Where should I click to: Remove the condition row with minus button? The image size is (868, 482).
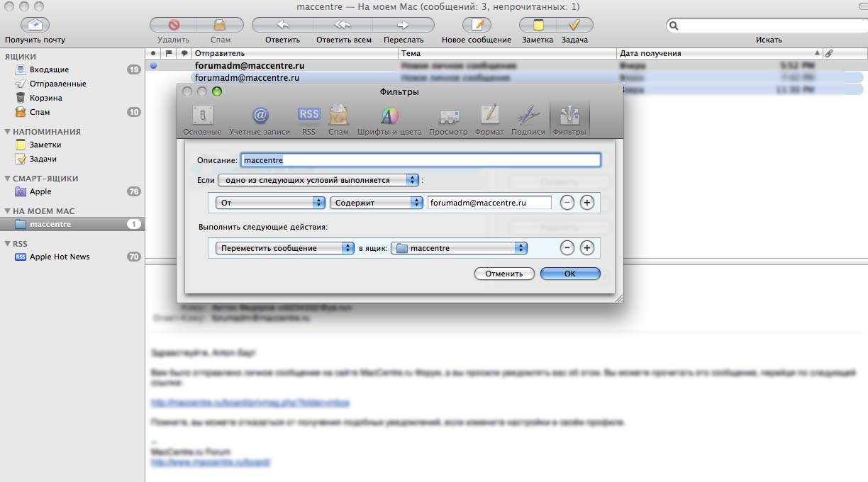pyautogui.click(x=567, y=203)
